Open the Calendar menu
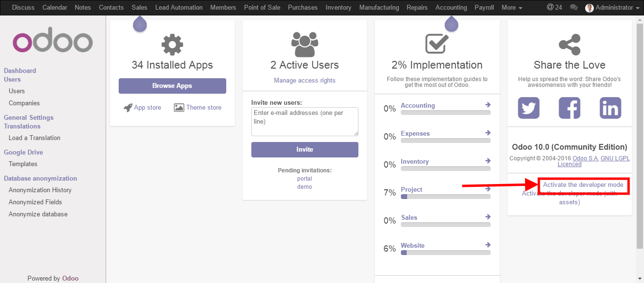Image resolution: width=644 pixels, height=283 pixels. 55,8
